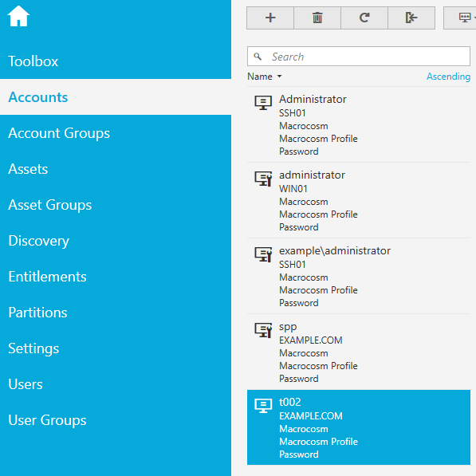Screen dimensions: 476x476
Task: Open the Assets section
Action: [x=28, y=169]
